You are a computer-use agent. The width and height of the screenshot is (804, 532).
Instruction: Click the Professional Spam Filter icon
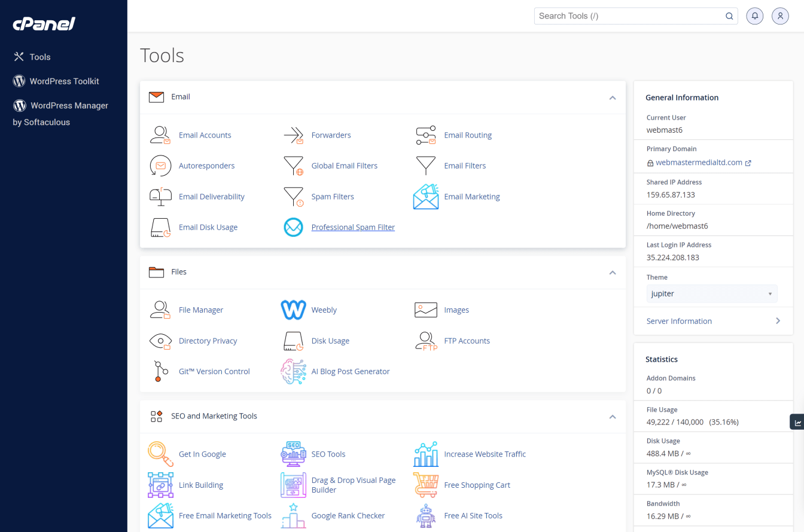click(293, 227)
